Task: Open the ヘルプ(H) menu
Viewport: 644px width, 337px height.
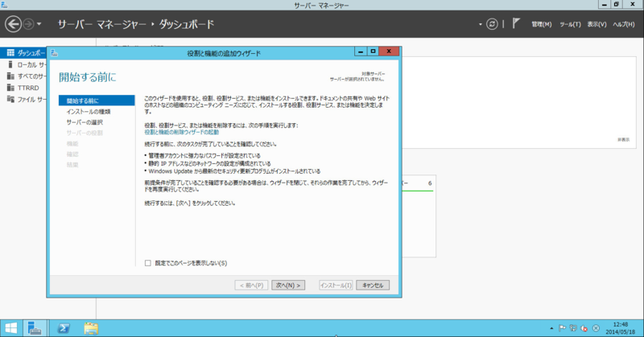Action: [x=623, y=24]
